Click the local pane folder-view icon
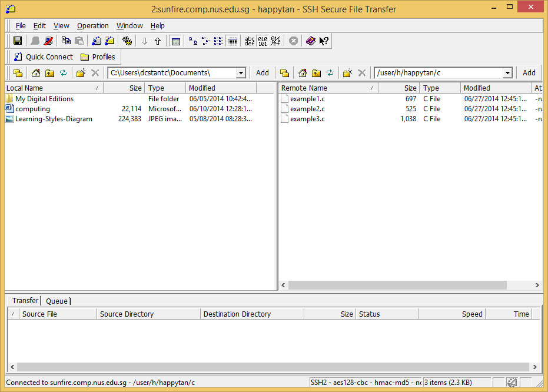The width and height of the screenshot is (548, 392). pyautogui.click(x=18, y=73)
